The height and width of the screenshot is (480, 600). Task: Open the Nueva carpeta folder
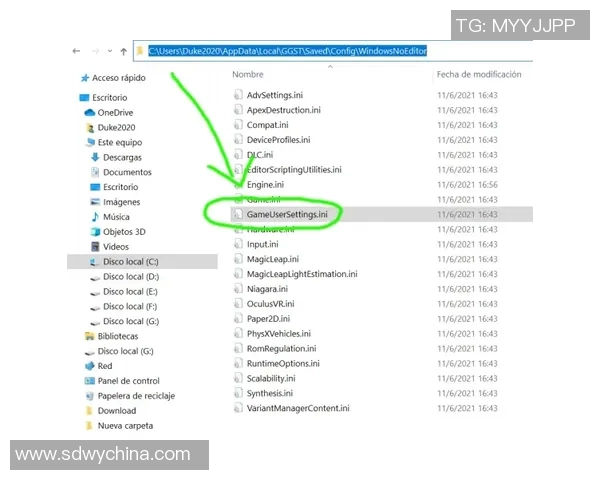tap(123, 426)
